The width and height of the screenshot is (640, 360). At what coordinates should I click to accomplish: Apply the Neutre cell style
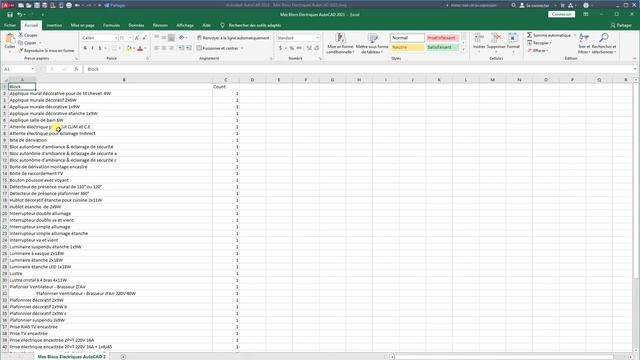coord(407,47)
